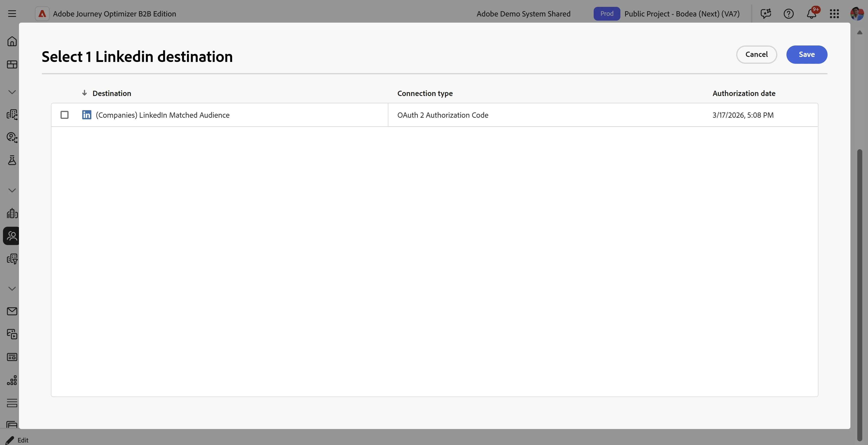
Task: Open the Prod sandbox selector
Action: [x=606, y=14]
